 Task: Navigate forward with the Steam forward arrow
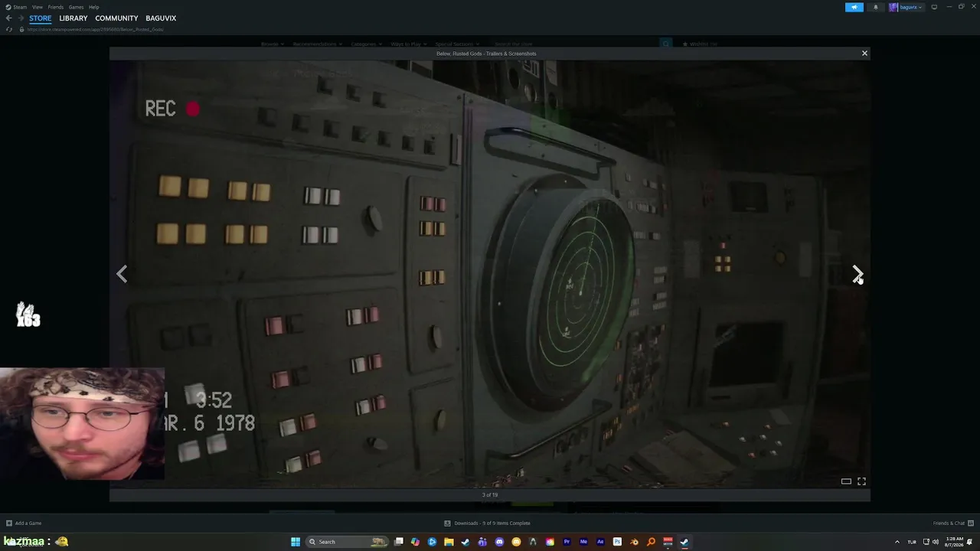pos(21,18)
